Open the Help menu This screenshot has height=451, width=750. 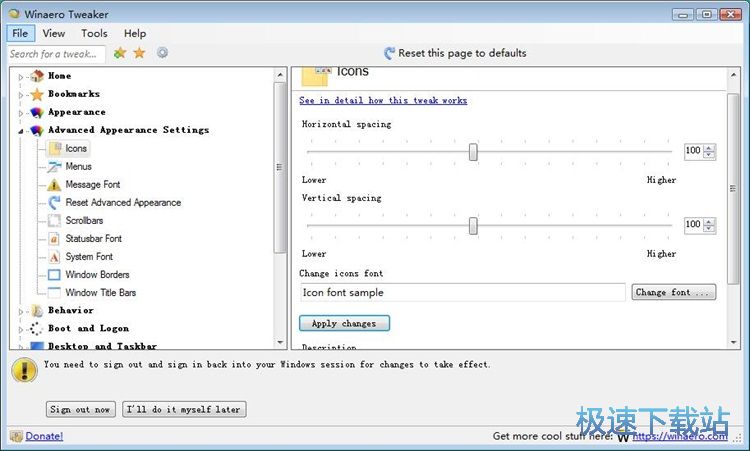point(135,33)
